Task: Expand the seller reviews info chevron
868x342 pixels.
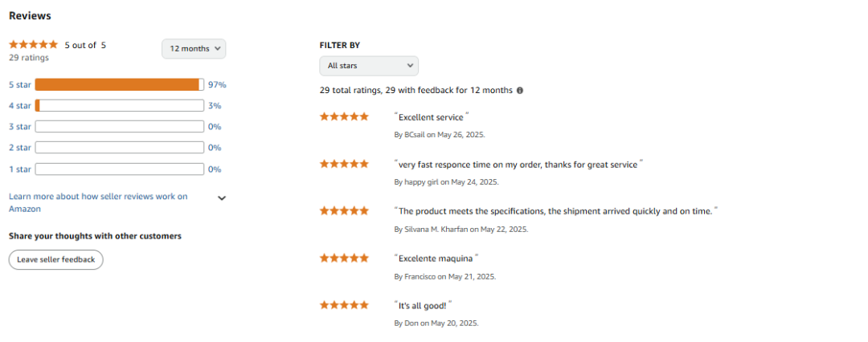Action: tap(222, 198)
